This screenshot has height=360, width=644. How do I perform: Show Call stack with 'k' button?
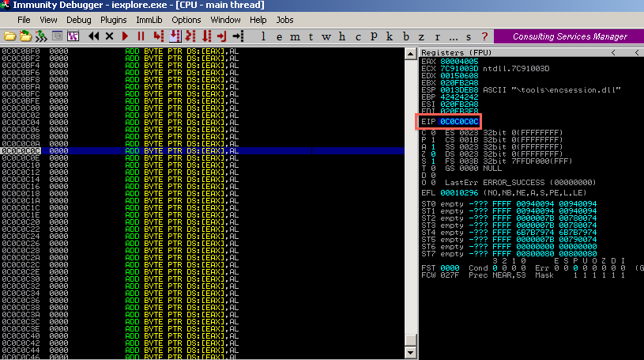390,36
